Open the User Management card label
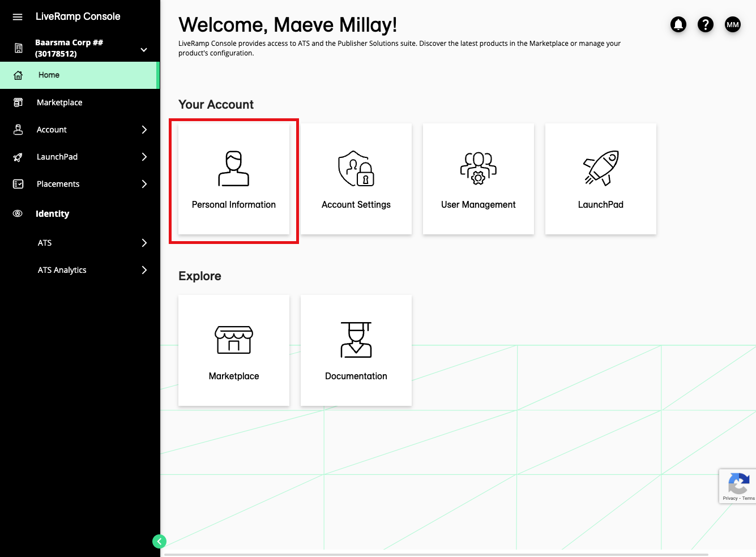This screenshot has width=756, height=557. point(479,205)
